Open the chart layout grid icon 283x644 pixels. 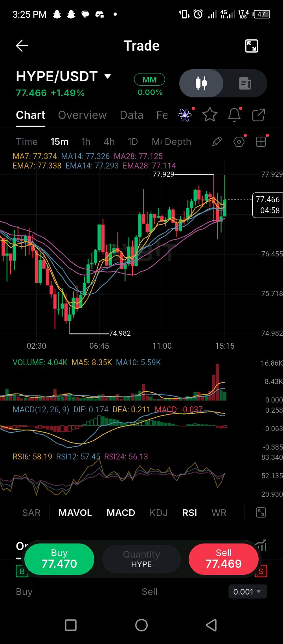click(x=261, y=142)
